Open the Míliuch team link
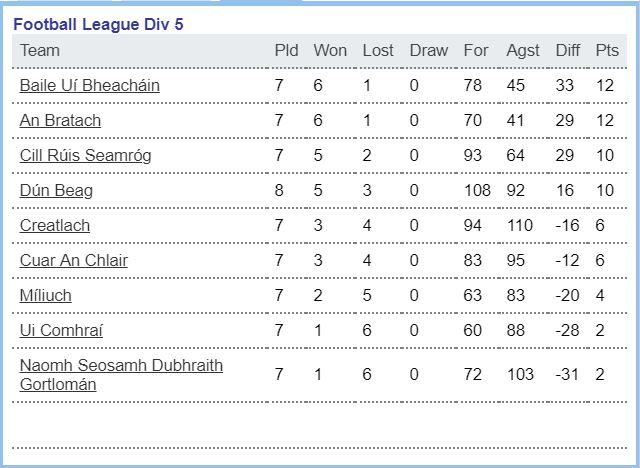 tap(45, 296)
